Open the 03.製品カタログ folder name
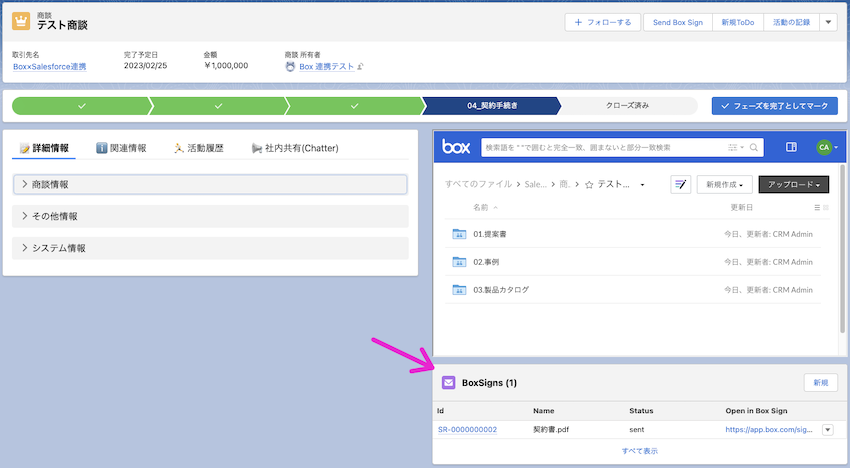 (x=501, y=290)
